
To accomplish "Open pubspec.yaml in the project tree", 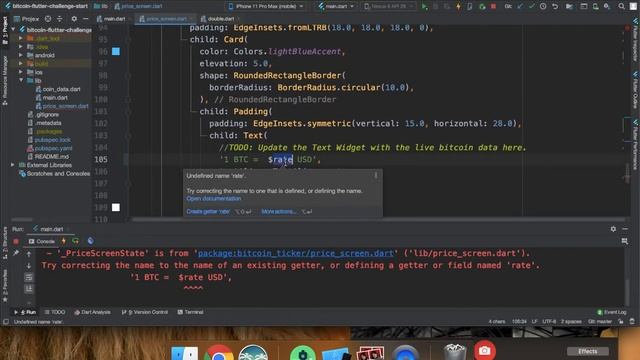I will pyautogui.click(x=50, y=148).
